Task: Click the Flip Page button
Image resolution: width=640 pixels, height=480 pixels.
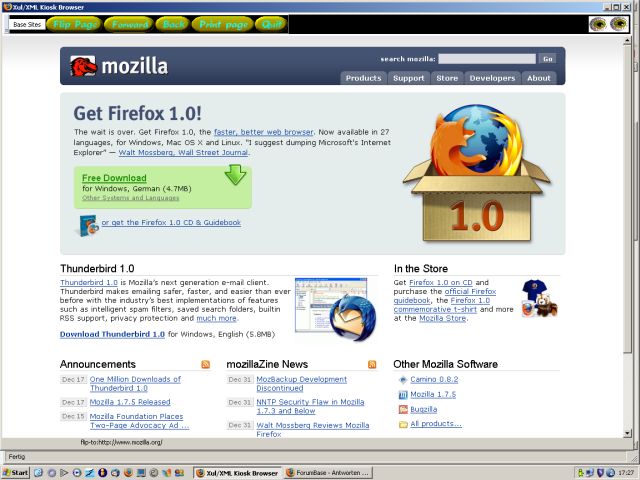Action: coord(75,24)
